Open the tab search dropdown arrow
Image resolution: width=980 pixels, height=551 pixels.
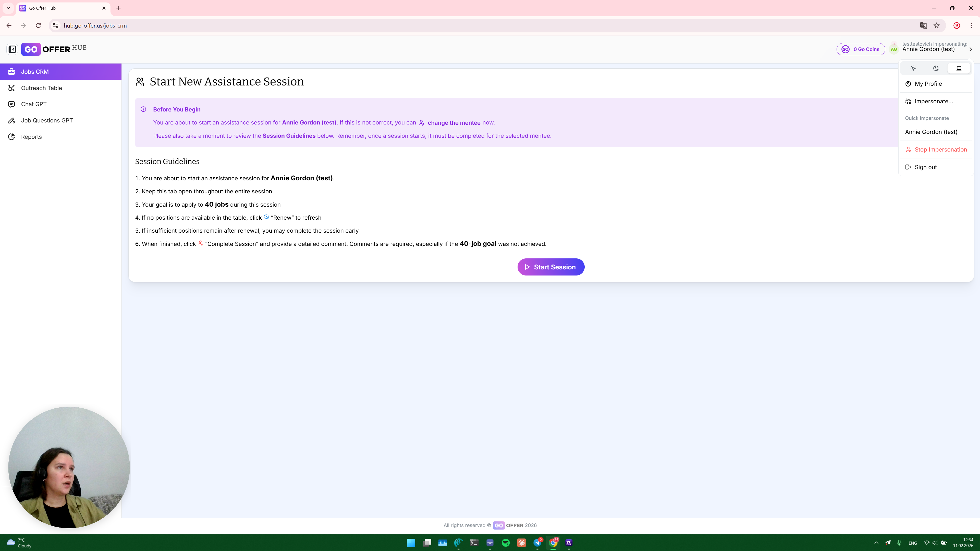8,8
